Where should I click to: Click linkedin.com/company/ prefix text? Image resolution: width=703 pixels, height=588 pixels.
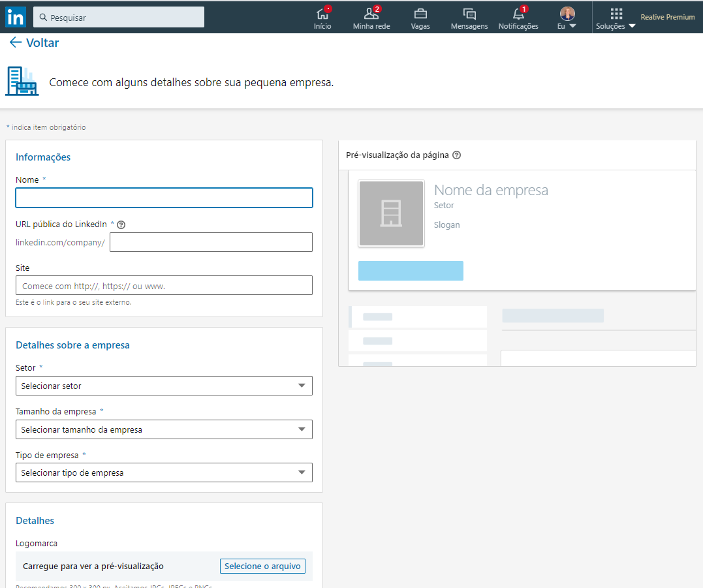click(60, 243)
